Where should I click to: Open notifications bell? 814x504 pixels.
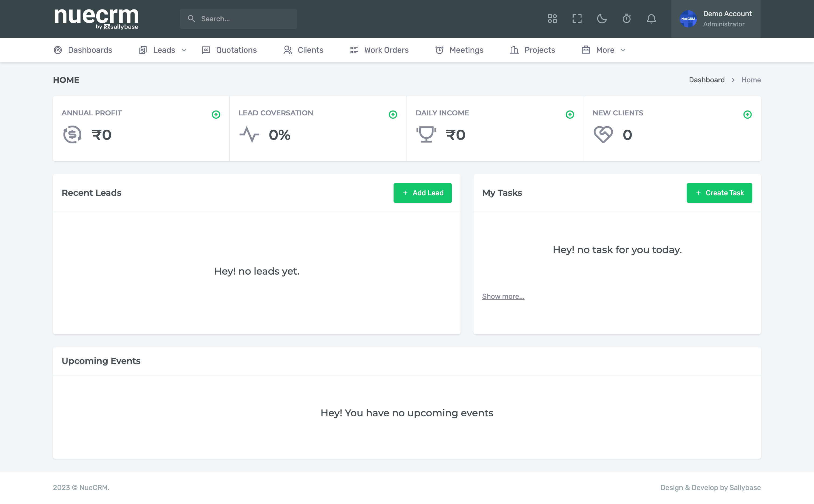click(x=651, y=19)
